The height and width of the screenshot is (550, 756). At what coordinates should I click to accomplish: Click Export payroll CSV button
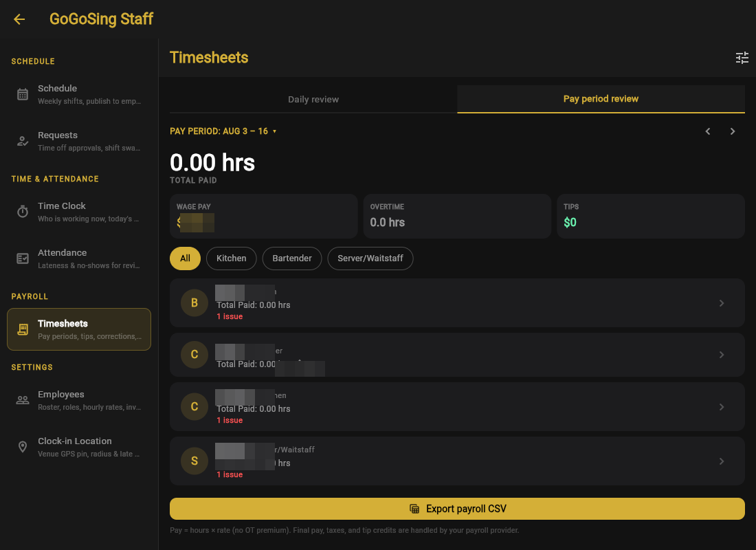[x=457, y=509]
